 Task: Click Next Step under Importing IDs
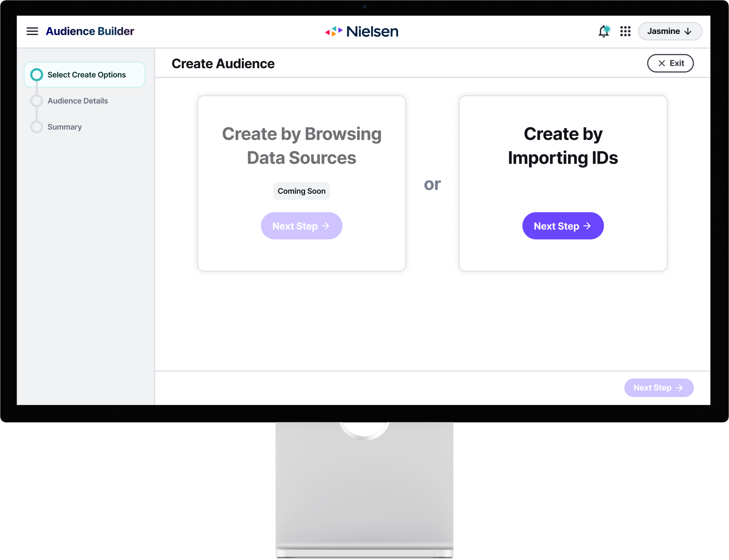563,226
